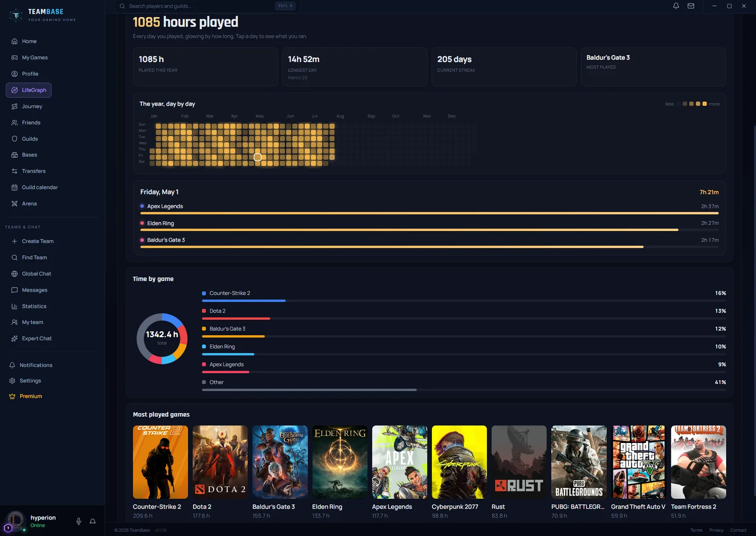
Task: Open the mail envelope icon in the title bar
Action: 691,6
